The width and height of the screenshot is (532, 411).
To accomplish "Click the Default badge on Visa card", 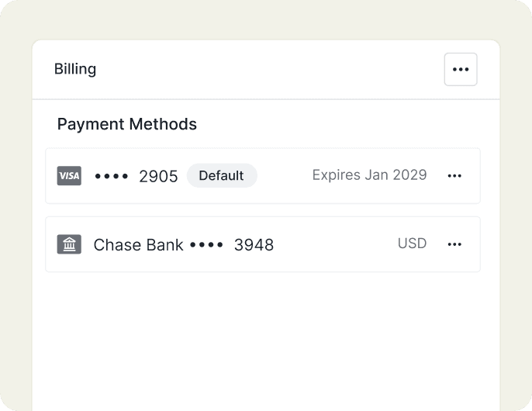I will pos(222,176).
